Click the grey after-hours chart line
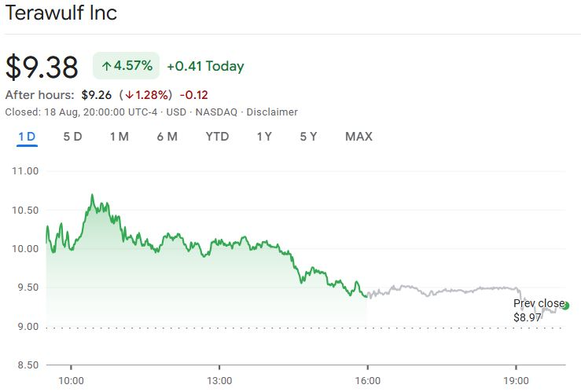 coord(440,291)
